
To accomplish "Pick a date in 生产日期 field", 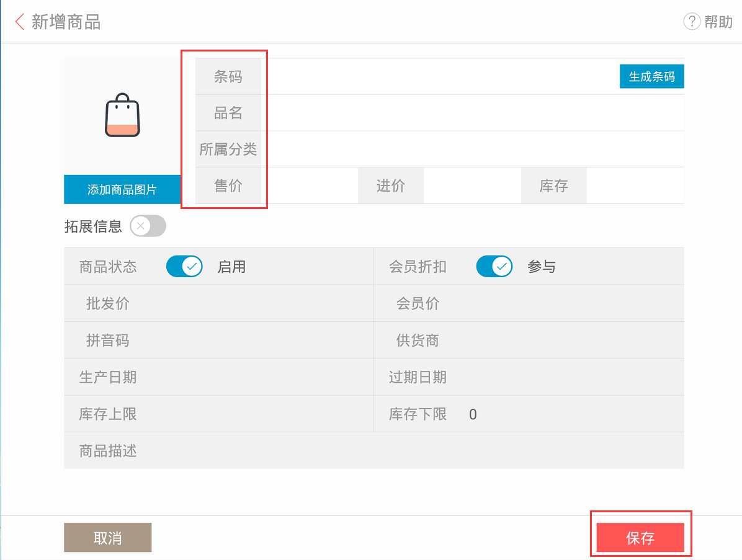I will (x=248, y=377).
